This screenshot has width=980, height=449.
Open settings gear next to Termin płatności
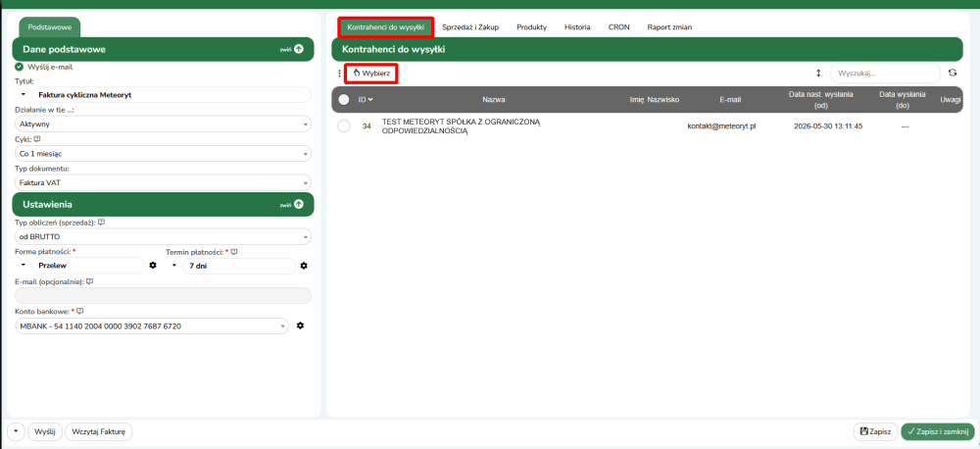coord(304,266)
